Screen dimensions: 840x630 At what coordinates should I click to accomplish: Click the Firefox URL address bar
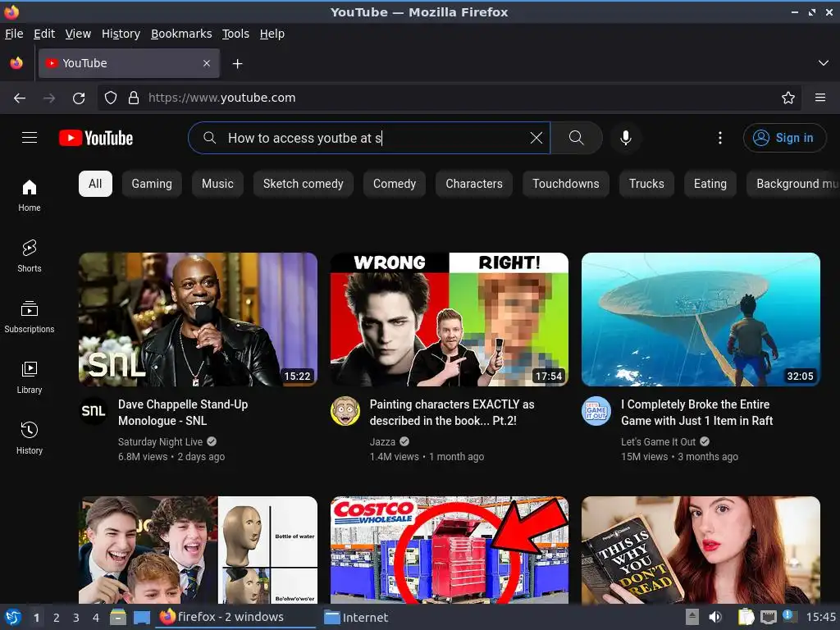450,98
